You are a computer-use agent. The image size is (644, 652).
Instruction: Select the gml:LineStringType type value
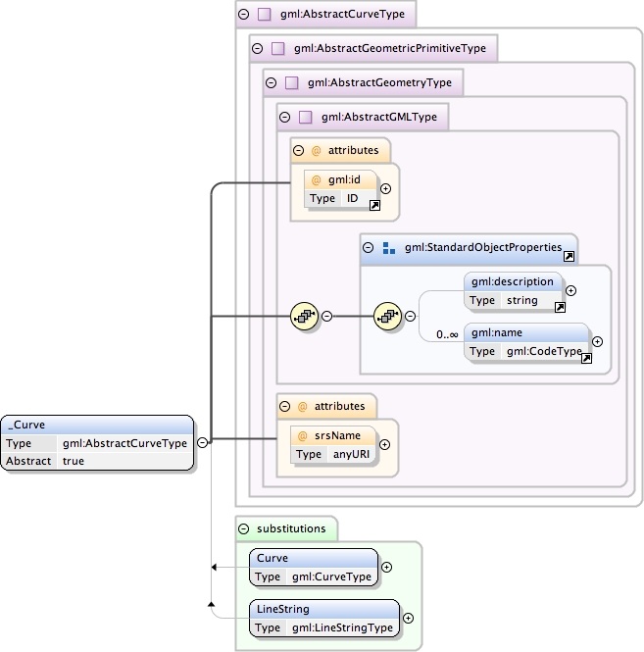342,627
